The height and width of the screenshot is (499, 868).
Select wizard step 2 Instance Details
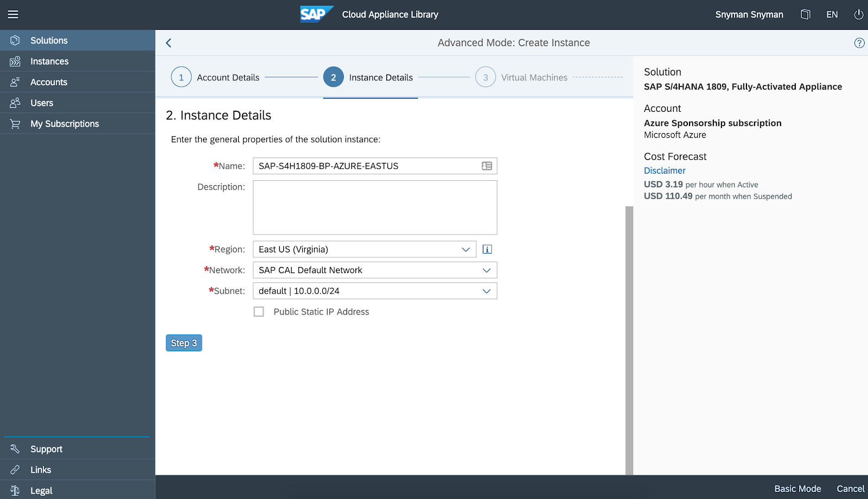tap(368, 78)
